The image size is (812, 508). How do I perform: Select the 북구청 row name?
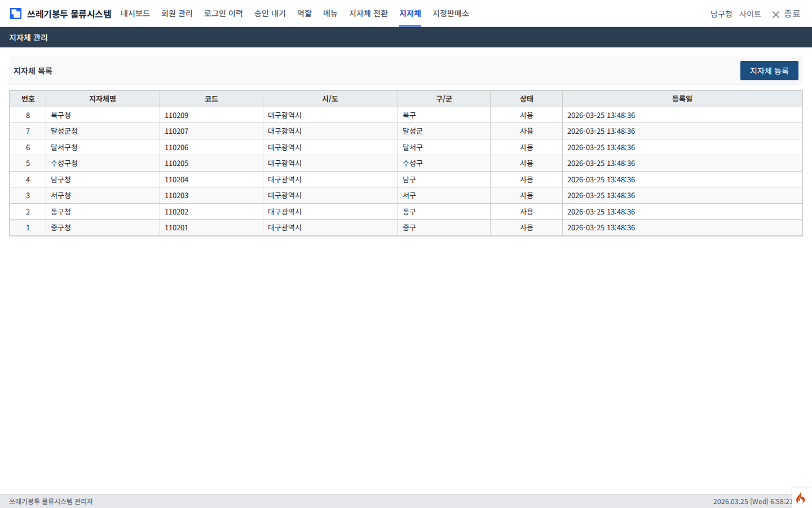tap(61, 115)
